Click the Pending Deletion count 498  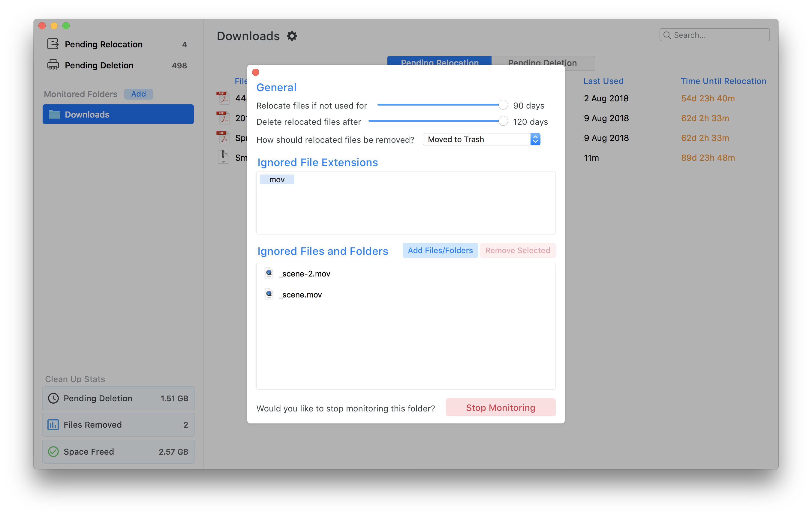click(x=179, y=65)
